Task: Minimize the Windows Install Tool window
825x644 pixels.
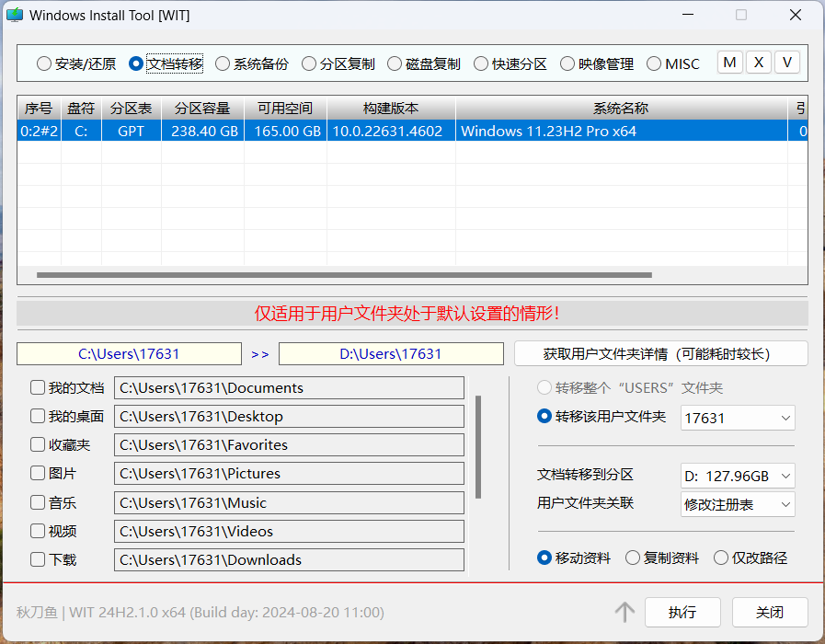Action: click(x=688, y=15)
